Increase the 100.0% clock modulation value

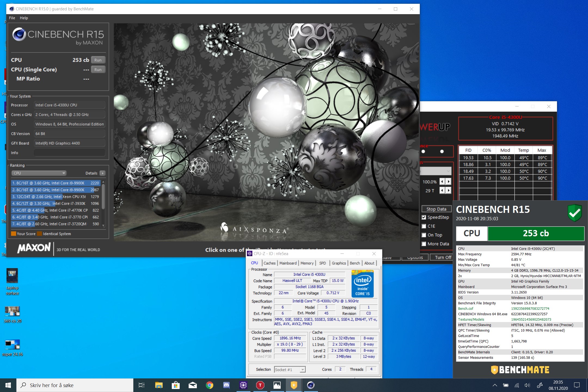448,182
